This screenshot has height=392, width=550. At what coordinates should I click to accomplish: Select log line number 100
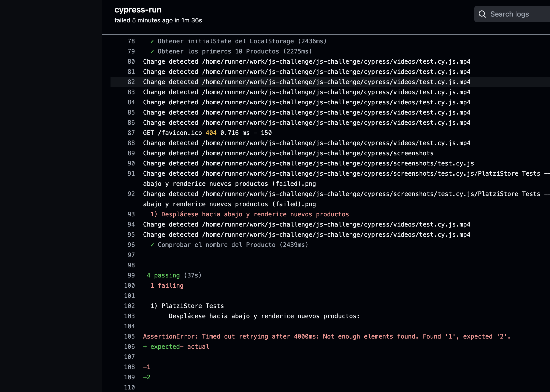(x=129, y=286)
